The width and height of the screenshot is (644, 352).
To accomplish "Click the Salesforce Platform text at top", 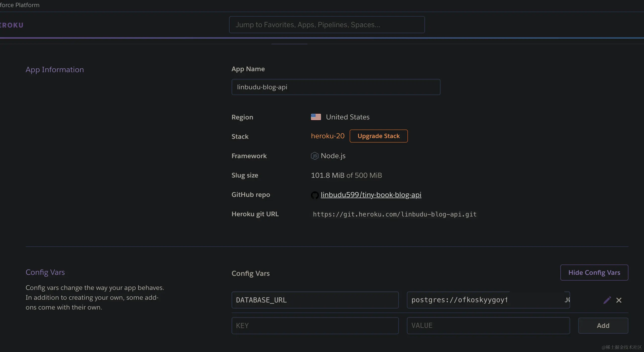I will click(x=20, y=5).
